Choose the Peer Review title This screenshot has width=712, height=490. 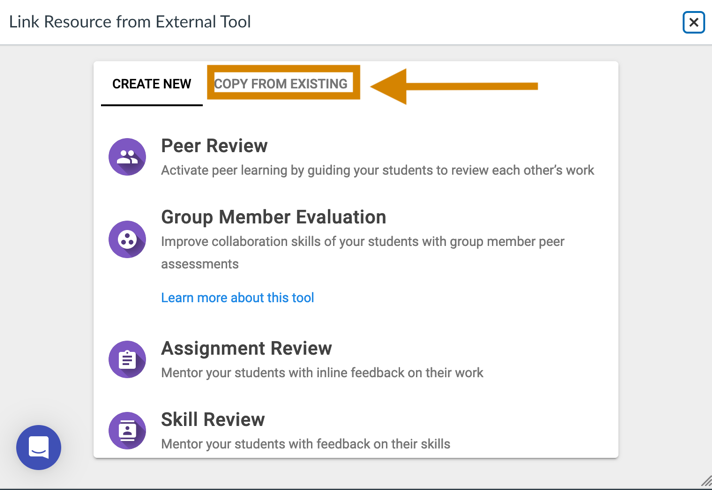[x=214, y=146]
